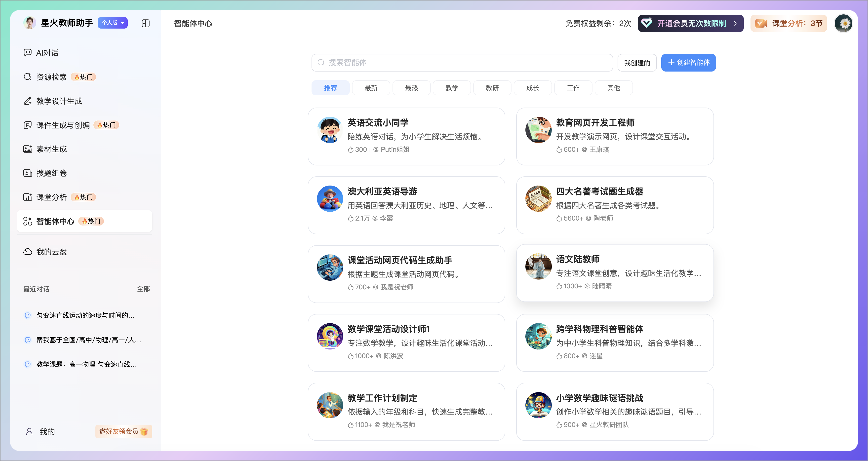Switch to the 教研 filter tab
This screenshot has height=461, width=868.
pyautogui.click(x=492, y=88)
